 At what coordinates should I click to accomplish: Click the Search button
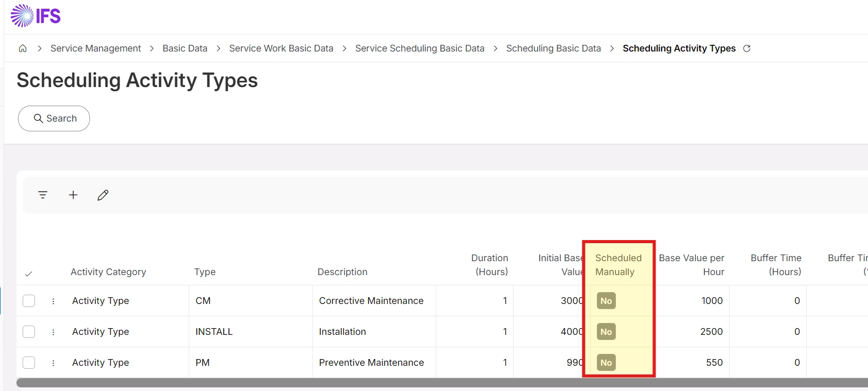coord(54,118)
